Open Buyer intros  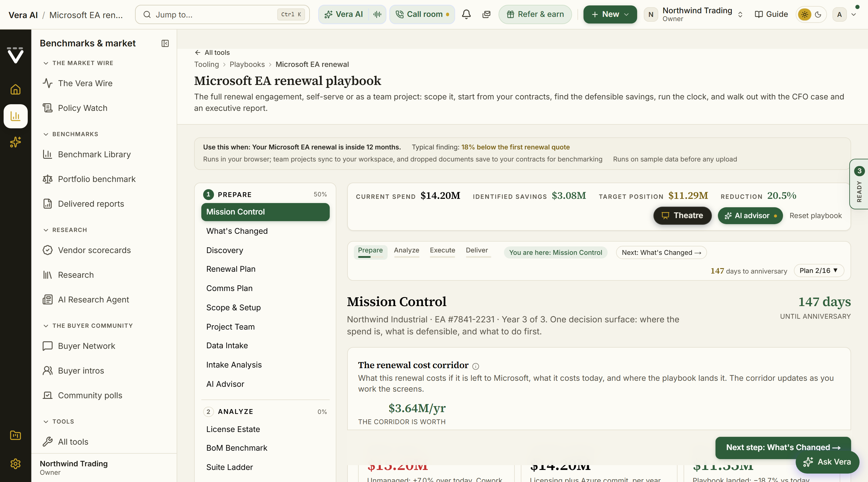104,371
